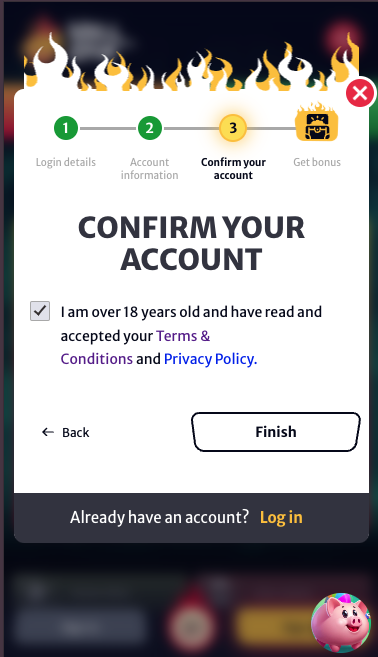378x657 pixels.
Task: Click the red close X icon
Action: (360, 93)
